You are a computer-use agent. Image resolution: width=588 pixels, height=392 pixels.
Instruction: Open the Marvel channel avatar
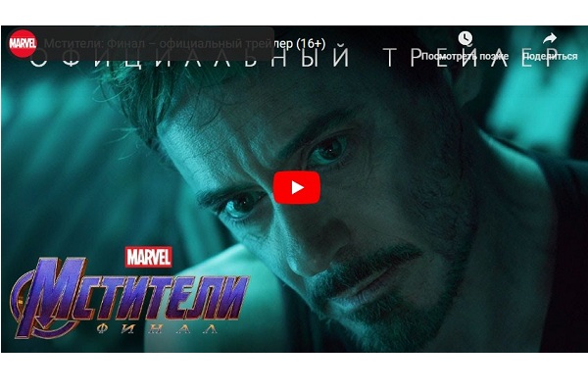tap(23, 43)
